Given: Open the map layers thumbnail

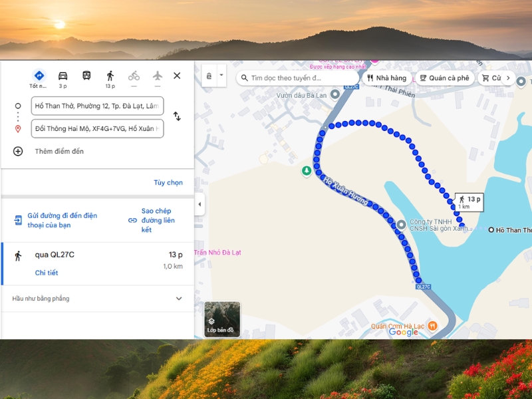Looking at the screenshot, I should 222,319.
